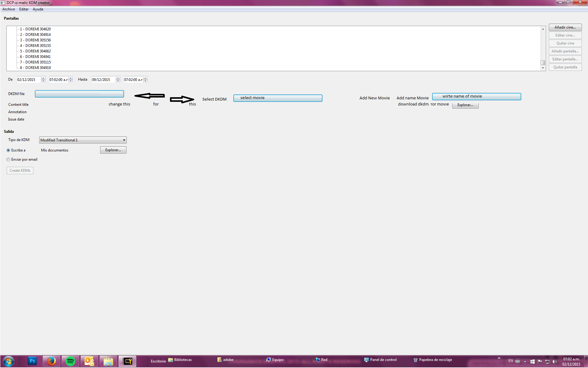Expand the Escritorio toolbar overflow chevron
588x368 pixels.
(499, 358)
